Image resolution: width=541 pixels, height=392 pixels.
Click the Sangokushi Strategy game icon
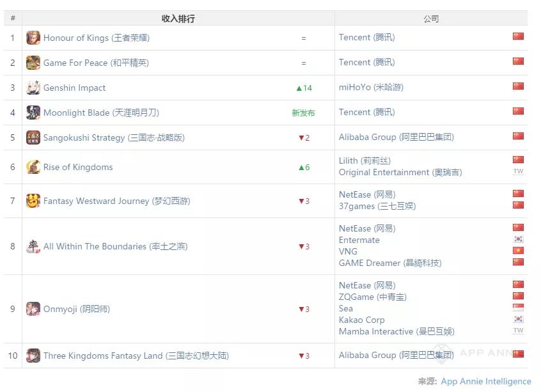point(33,137)
